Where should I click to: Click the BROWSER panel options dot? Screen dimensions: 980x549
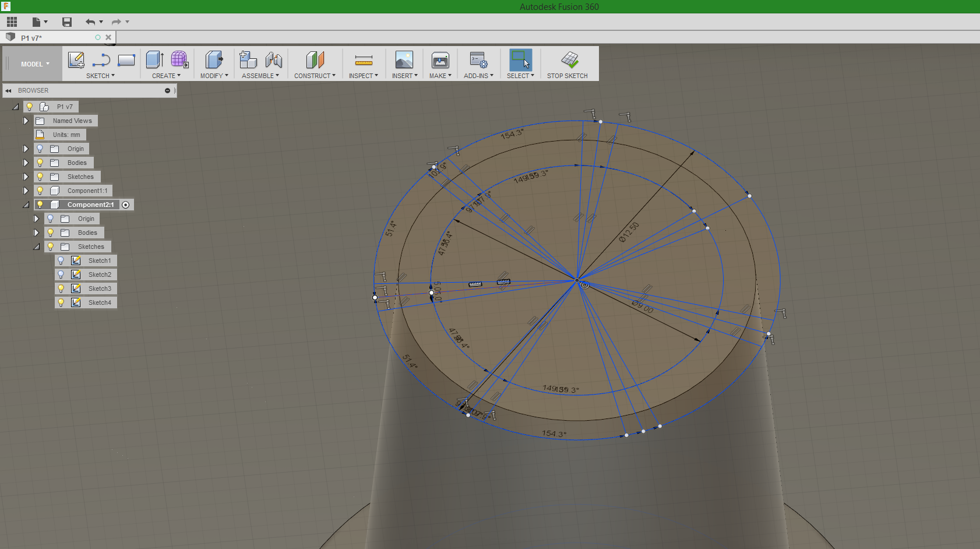(167, 90)
